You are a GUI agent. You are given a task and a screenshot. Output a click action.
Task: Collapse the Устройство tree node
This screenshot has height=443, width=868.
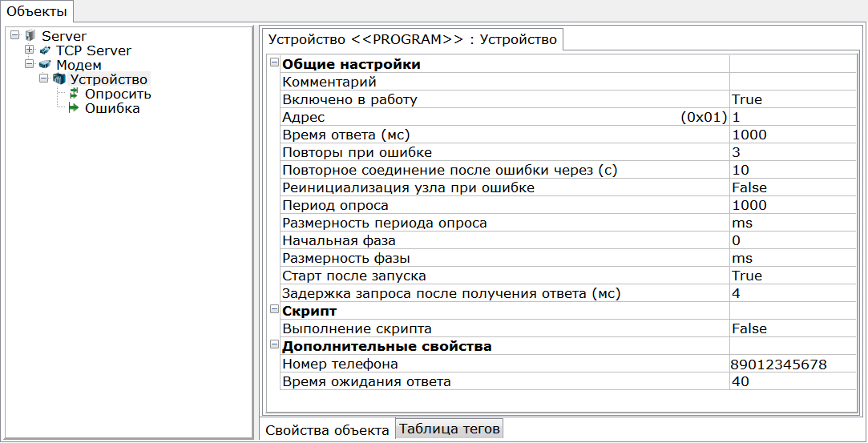click(x=44, y=79)
